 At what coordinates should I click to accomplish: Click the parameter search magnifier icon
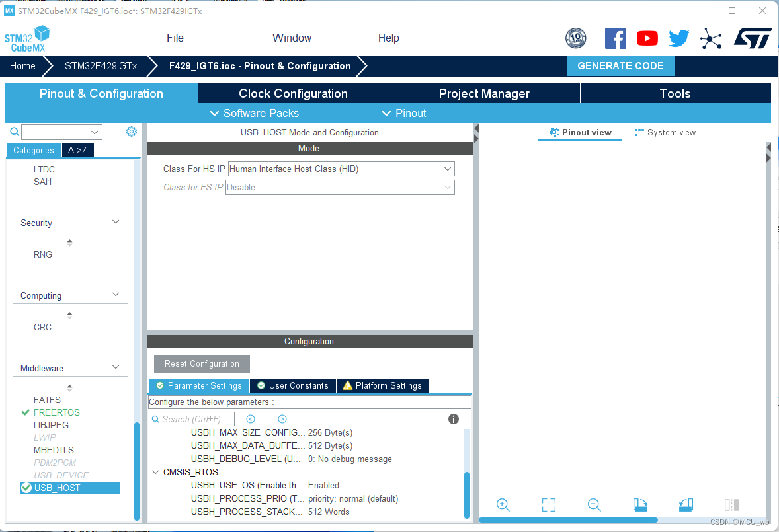[155, 419]
